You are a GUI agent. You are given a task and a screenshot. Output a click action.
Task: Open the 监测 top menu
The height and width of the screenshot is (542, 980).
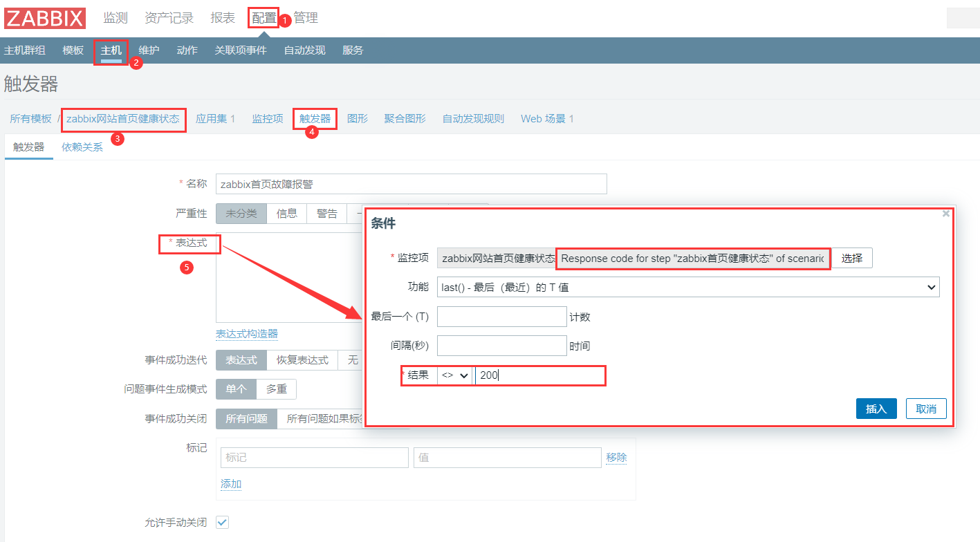tap(115, 18)
